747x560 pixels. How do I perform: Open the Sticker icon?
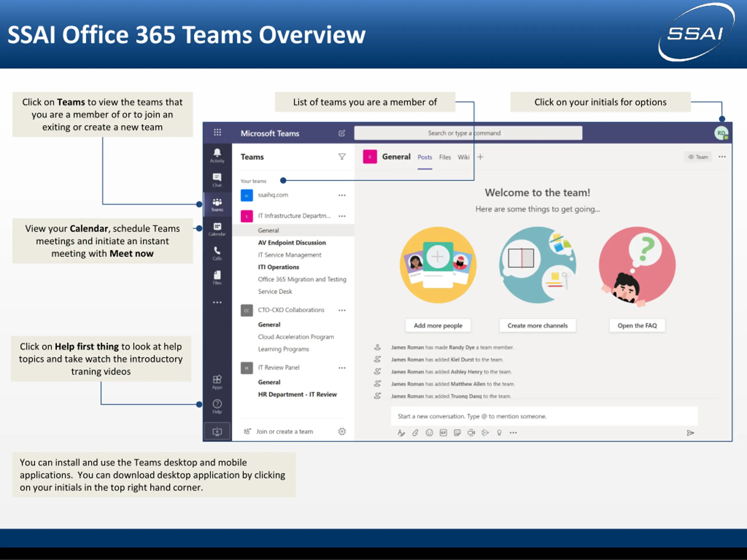click(457, 433)
